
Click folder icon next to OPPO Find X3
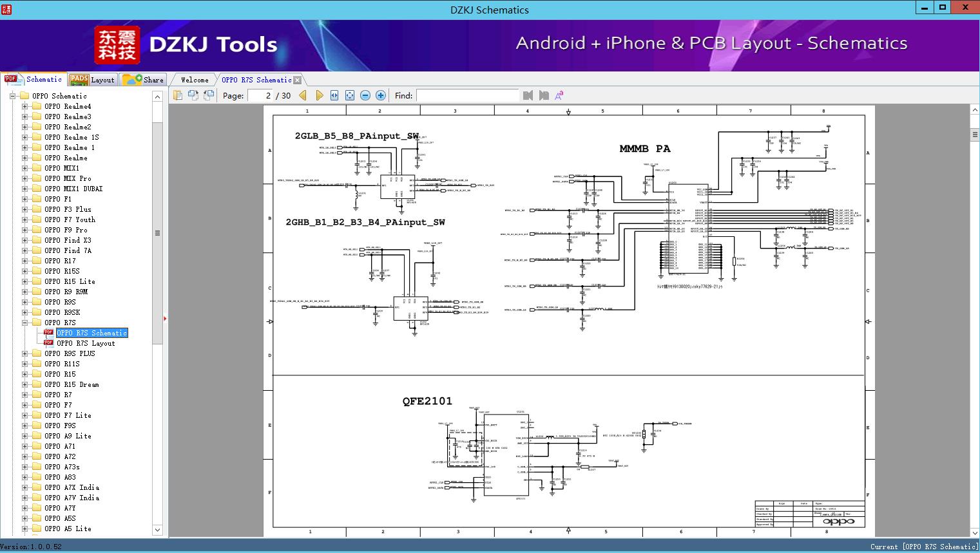pyautogui.click(x=37, y=240)
